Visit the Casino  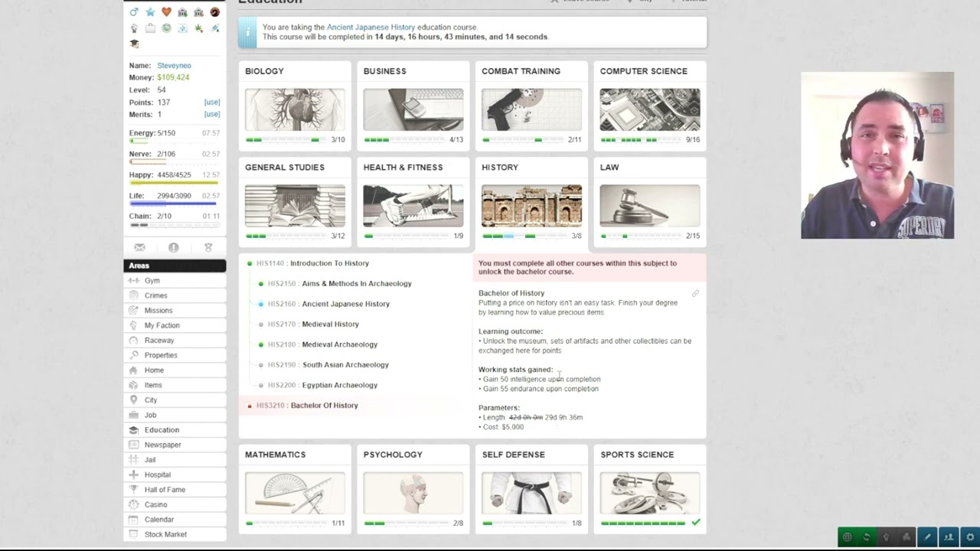point(175,504)
